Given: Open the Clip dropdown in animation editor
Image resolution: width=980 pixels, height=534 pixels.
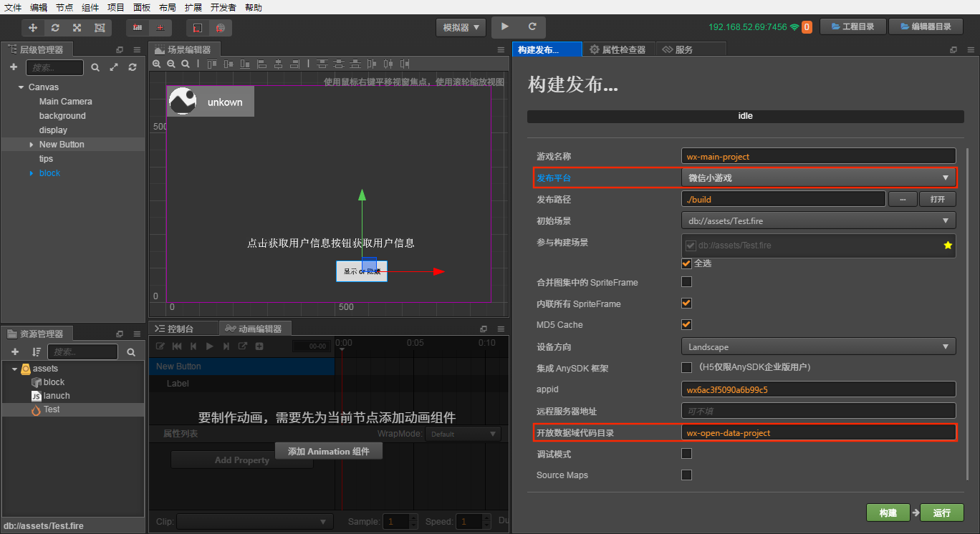Looking at the screenshot, I should click(254, 522).
